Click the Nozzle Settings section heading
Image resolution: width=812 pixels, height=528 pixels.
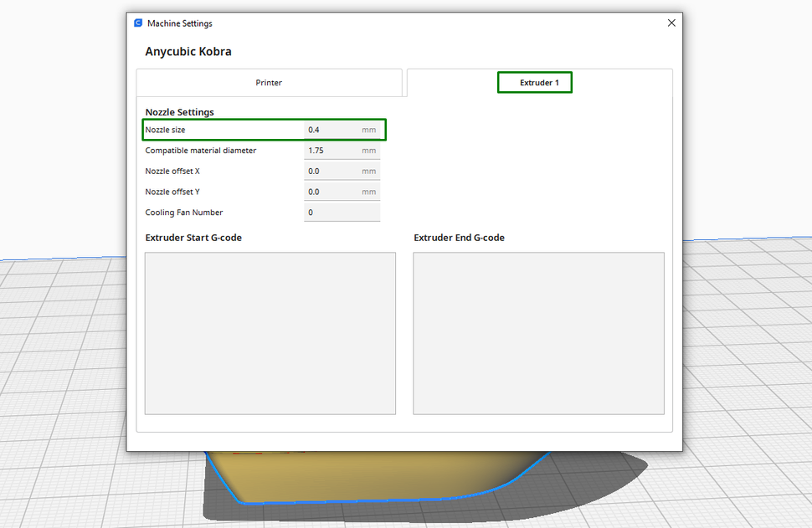[x=179, y=111]
